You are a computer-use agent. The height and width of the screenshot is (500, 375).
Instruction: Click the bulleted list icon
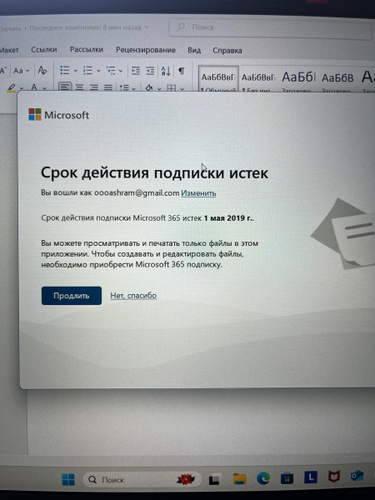pyautogui.click(x=65, y=70)
